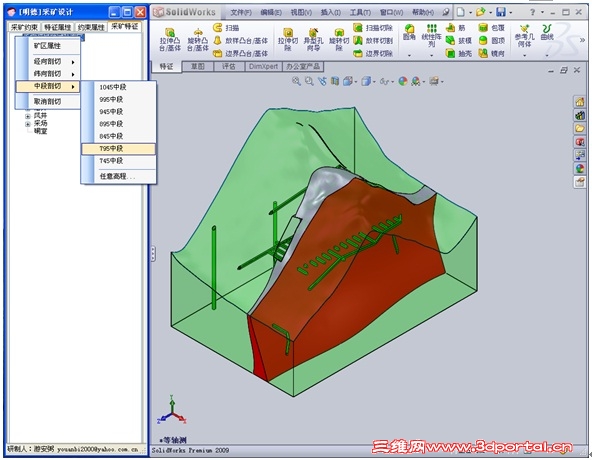Click the Section View icon in view toolbar
Screen dimensions: 592x460
coord(335,81)
